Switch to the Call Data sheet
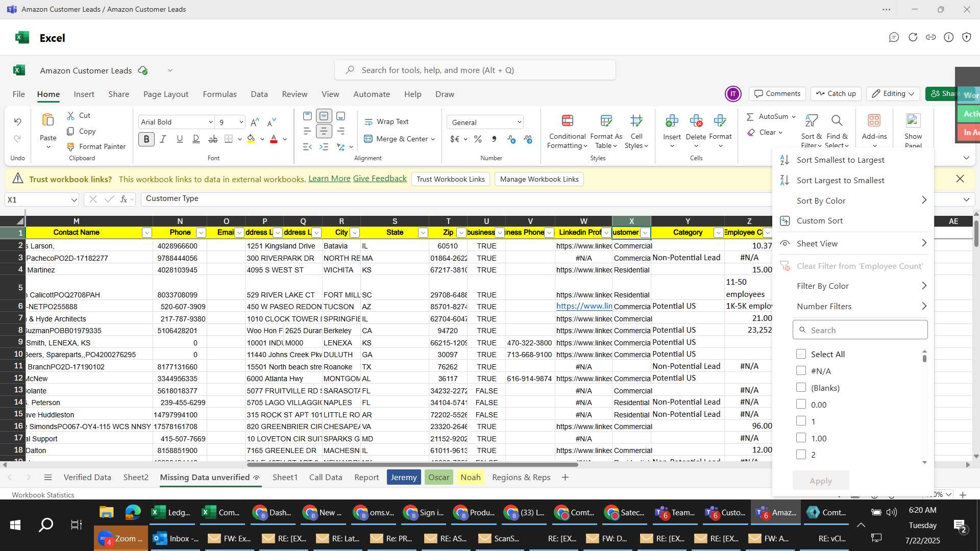The image size is (980, 551). pyautogui.click(x=326, y=478)
